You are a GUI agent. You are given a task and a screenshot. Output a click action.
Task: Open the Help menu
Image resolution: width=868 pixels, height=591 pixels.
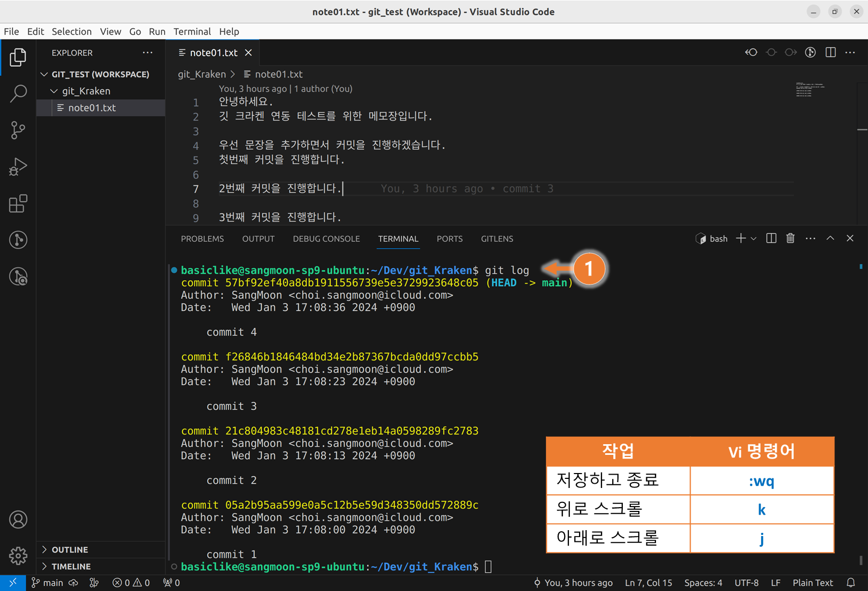pyautogui.click(x=229, y=31)
